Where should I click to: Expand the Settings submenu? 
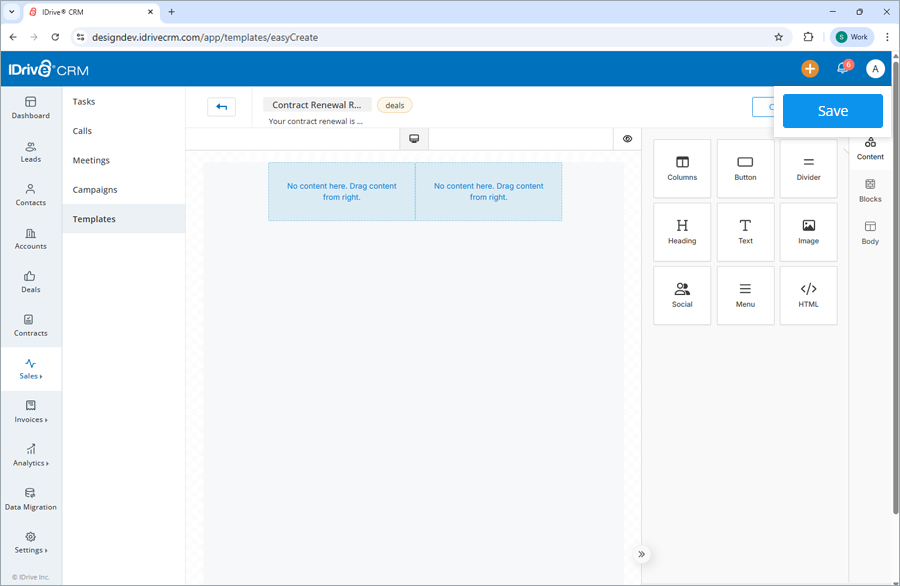(x=31, y=544)
